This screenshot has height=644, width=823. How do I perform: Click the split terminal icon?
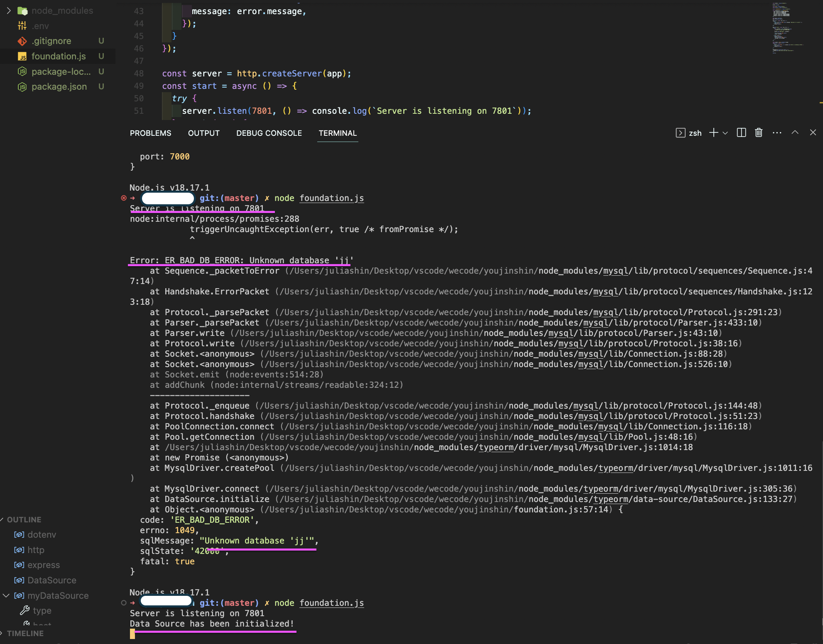click(x=741, y=132)
